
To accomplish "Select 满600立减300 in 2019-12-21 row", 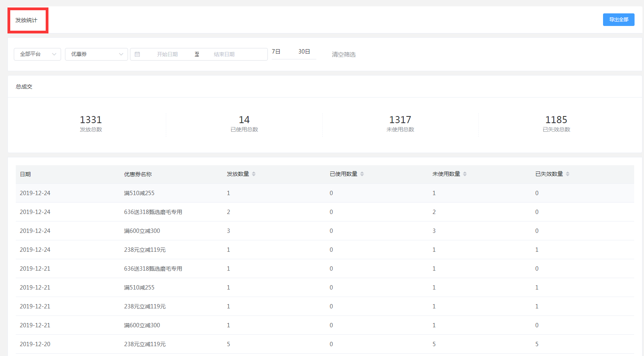I will click(142, 325).
